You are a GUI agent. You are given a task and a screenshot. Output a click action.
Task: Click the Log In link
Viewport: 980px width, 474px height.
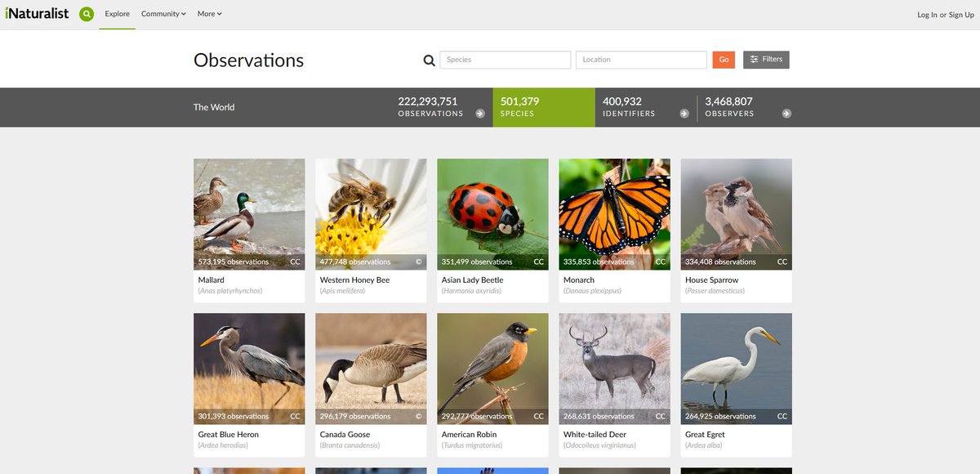coord(927,15)
